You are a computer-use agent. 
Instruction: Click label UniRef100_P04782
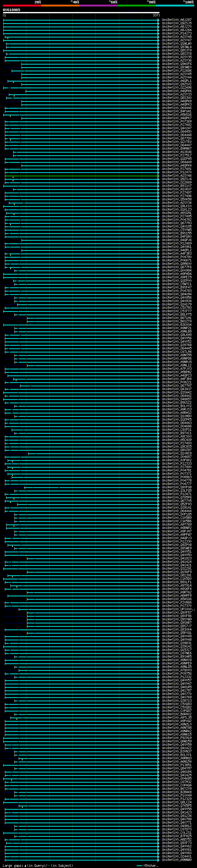coord(176,220)
